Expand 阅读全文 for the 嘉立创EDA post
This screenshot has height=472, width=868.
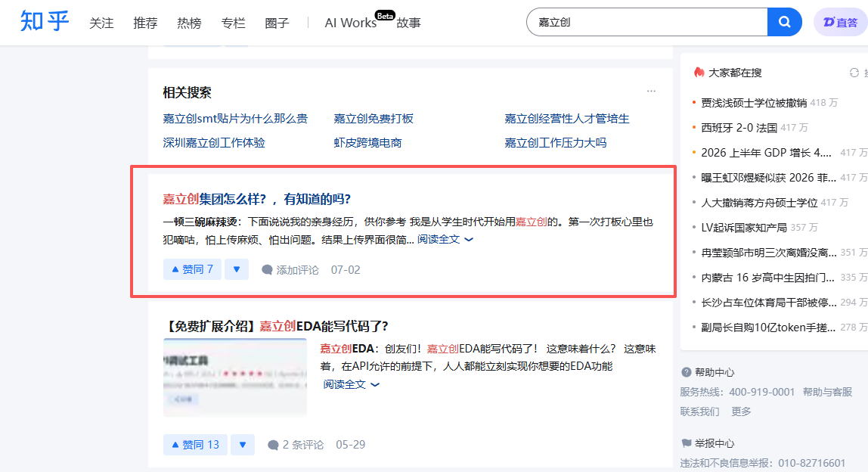351,384
